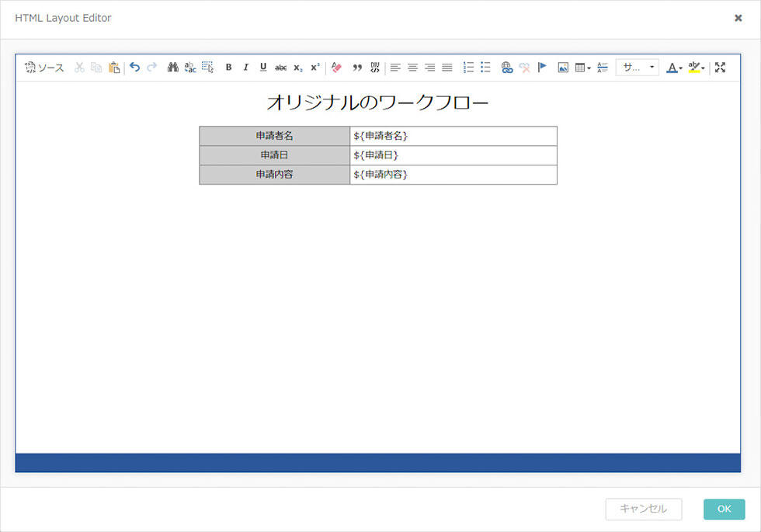Image resolution: width=761 pixels, height=532 pixels.
Task: Confirm with the OK button
Action: coord(724,509)
